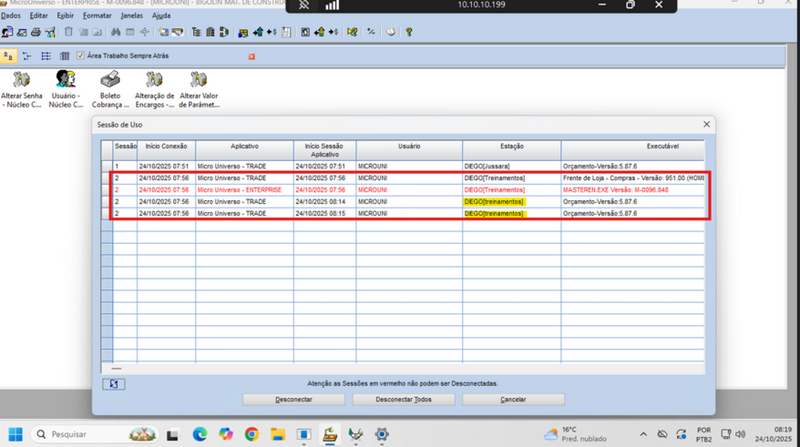Viewport: 800px width, 447px height.
Task: Open the Alteração de Encargos shortcut
Action: 155,78
